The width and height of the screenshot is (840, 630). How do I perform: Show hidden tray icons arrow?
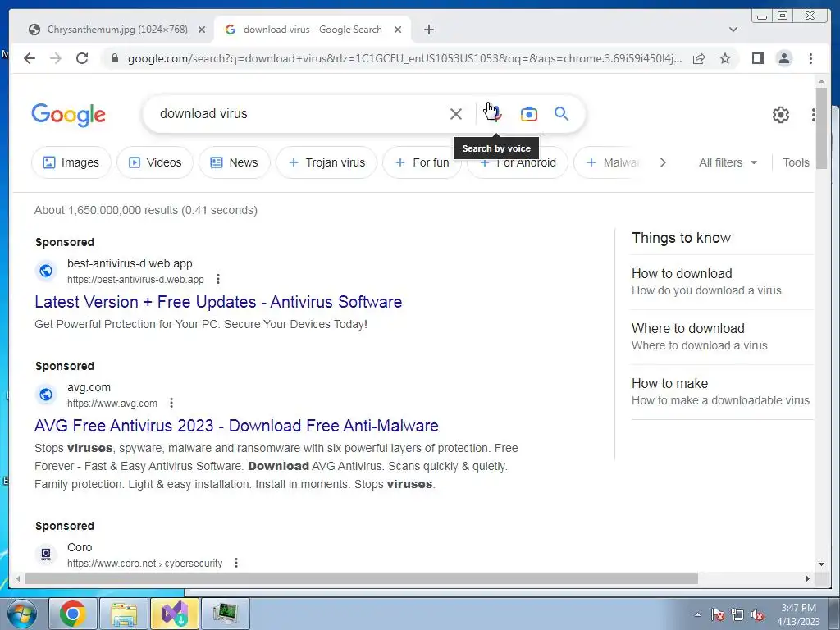pyautogui.click(x=697, y=614)
